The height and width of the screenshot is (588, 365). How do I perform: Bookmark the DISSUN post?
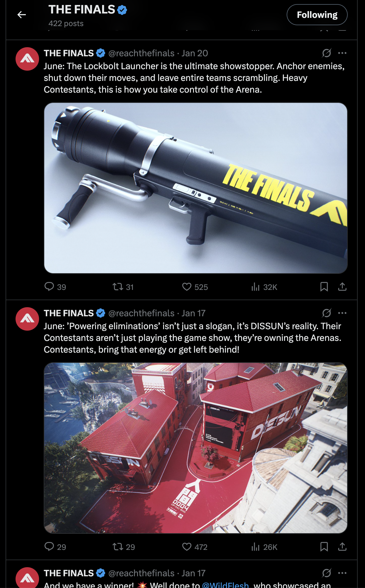click(324, 547)
